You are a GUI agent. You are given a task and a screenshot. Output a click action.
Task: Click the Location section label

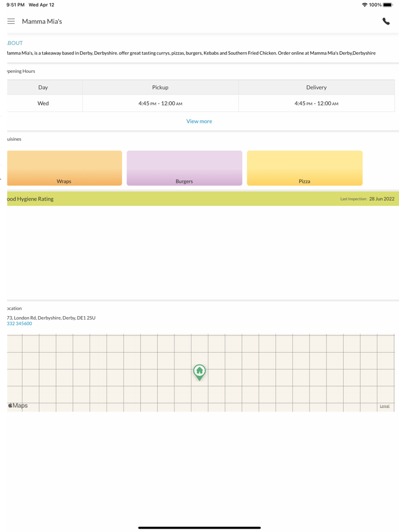point(14,308)
